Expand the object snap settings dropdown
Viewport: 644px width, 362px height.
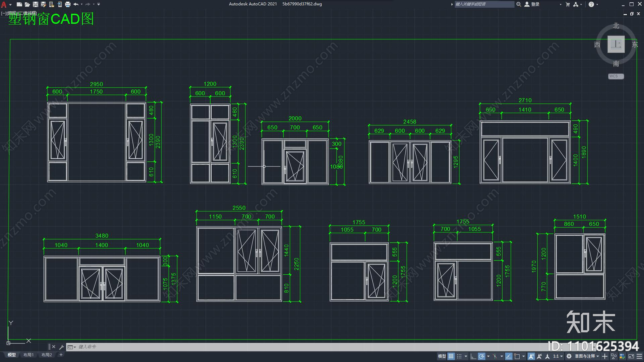[x=524, y=356]
